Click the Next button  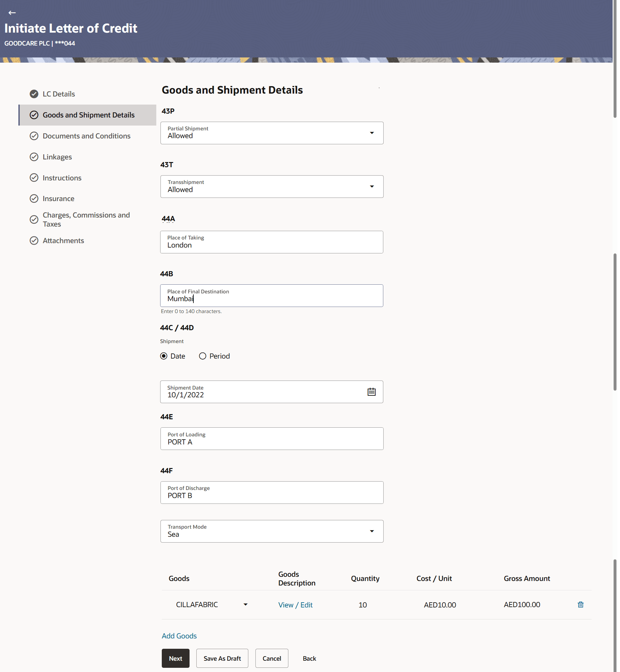pyautogui.click(x=175, y=658)
